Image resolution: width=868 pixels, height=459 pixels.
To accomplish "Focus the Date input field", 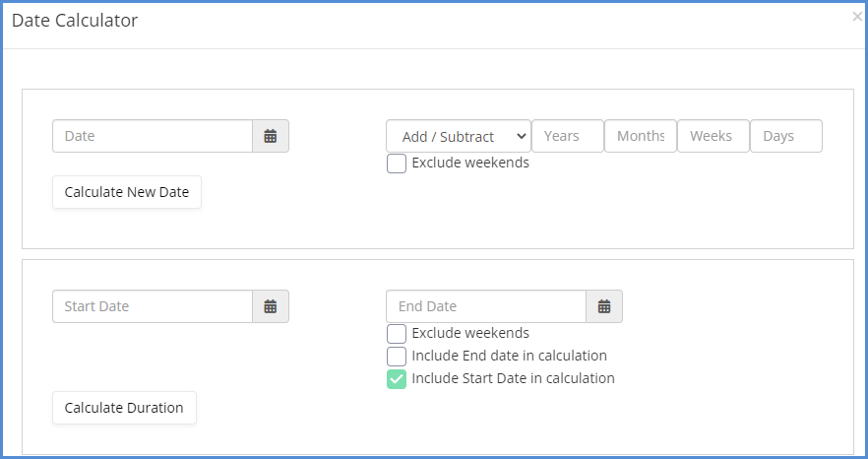I will (153, 136).
